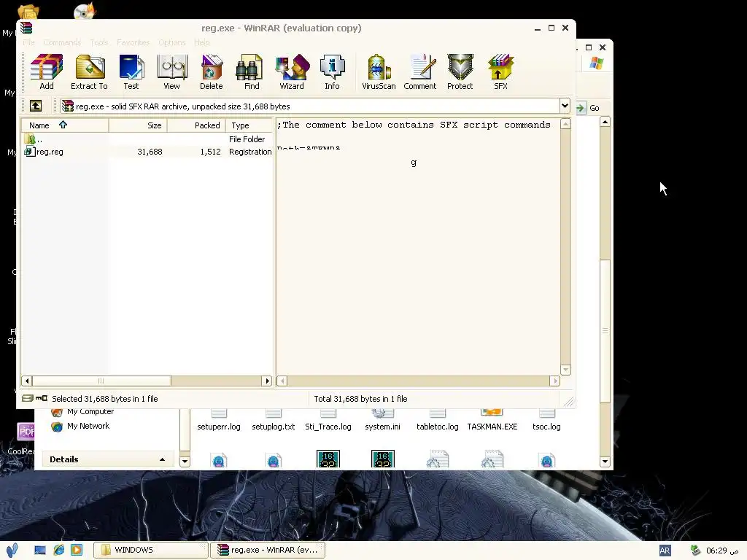Click comment pane scroll down arrow
This screenshot has height=560, width=747.
tap(565, 370)
